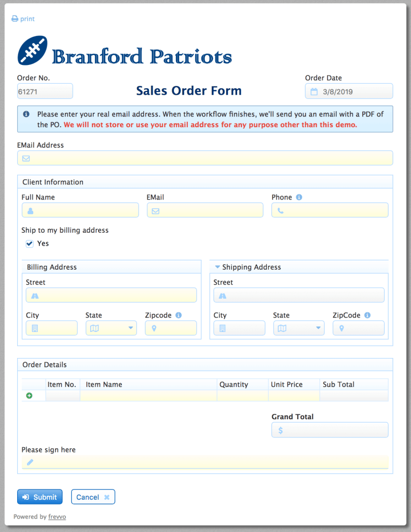The width and height of the screenshot is (411, 532).
Task: Click the X icon on the Cancel button
Action: (107, 497)
